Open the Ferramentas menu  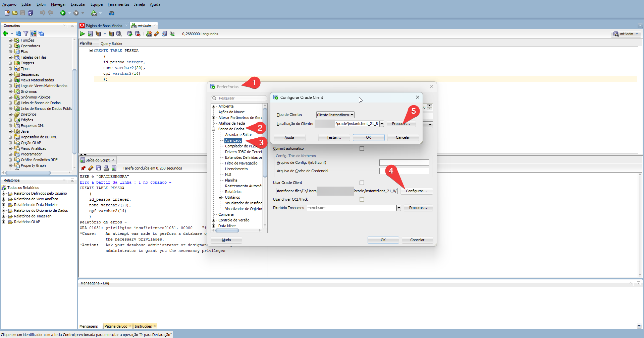[x=118, y=4]
